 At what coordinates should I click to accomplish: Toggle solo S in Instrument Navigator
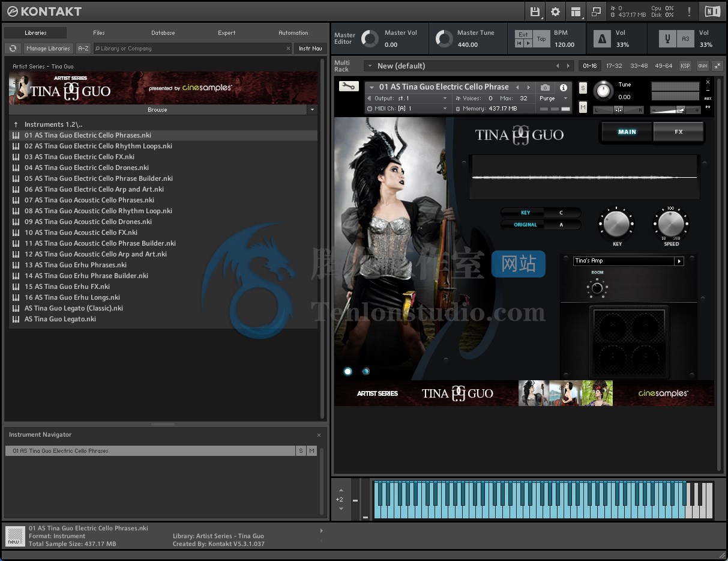coord(301,450)
